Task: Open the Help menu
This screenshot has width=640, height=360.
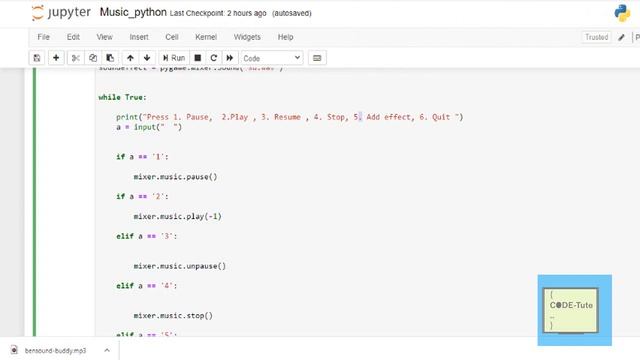Action: click(285, 37)
